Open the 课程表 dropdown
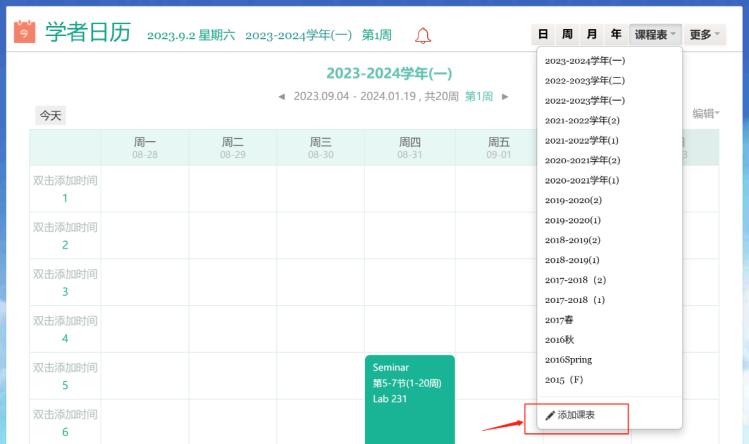 click(x=656, y=35)
